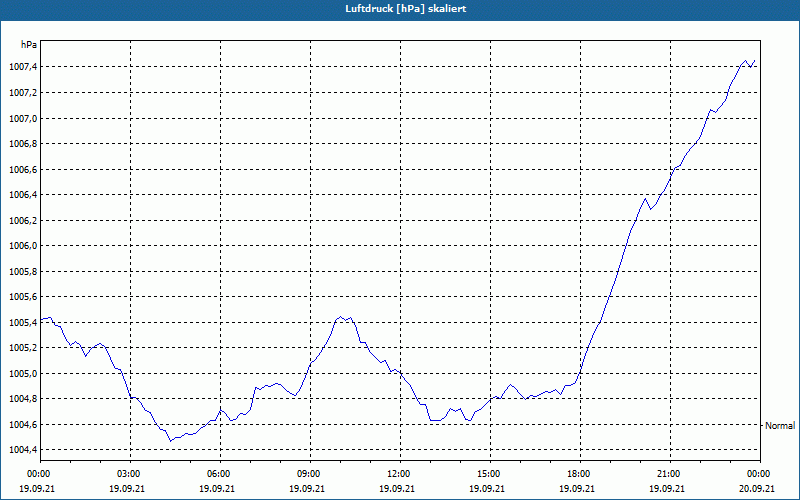Click the y-axis value 1007,0
Image resolution: width=800 pixels, height=500 pixels.
click(x=22, y=118)
